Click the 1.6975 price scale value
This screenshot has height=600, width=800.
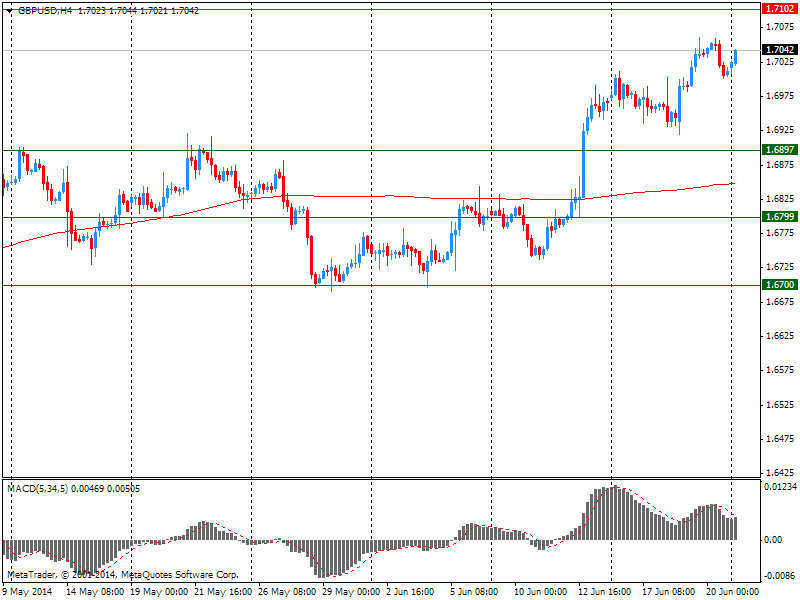pos(781,95)
